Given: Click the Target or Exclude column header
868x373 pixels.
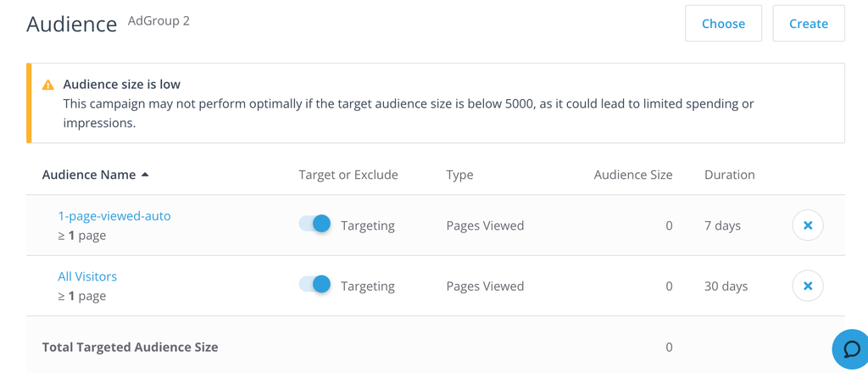Looking at the screenshot, I should [348, 175].
